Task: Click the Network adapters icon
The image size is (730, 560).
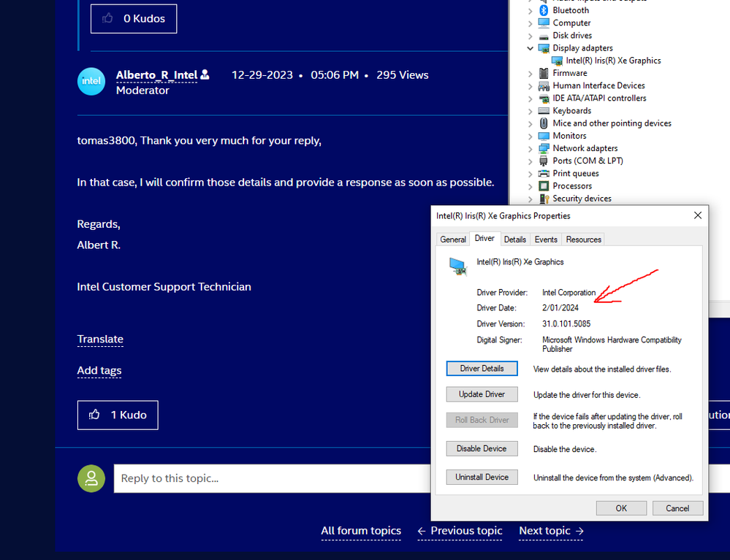Action: click(544, 148)
